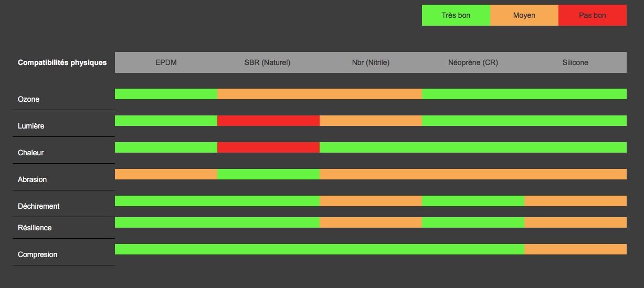This screenshot has height=288, width=644.
Task: Select the EPDM column header
Action: click(x=166, y=62)
